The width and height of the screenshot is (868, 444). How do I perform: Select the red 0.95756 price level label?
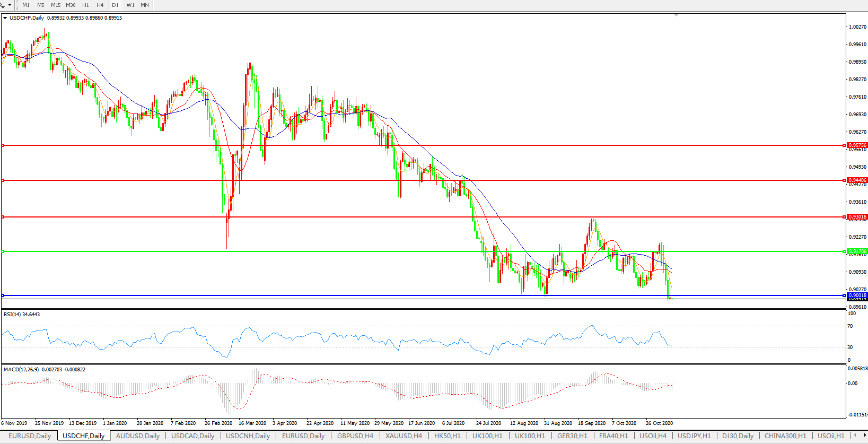[857, 145]
